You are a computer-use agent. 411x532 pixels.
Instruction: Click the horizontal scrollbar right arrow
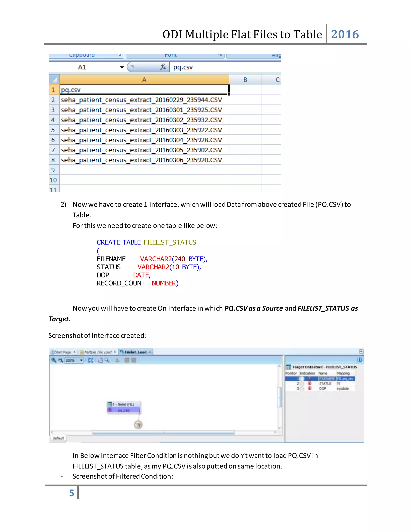275,432
